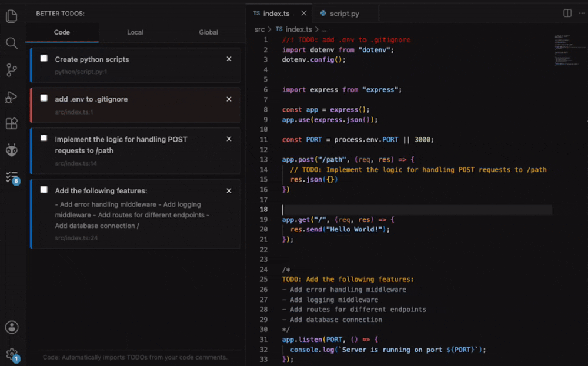This screenshot has width=588, height=366.
Task: Open the Source Control icon
Action: 12,70
